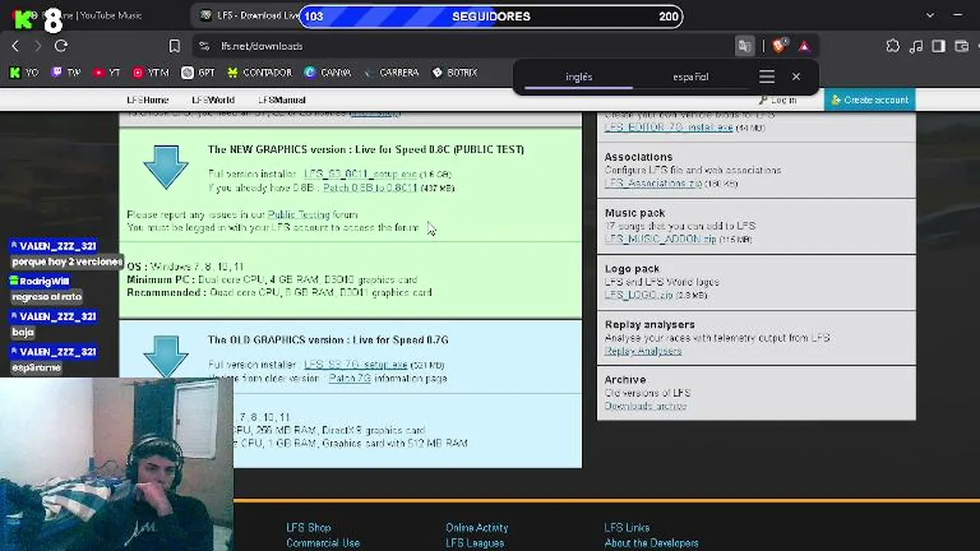The image size is (980, 551).
Task: Download the LFS EDITOR install exe
Action: coord(668,127)
